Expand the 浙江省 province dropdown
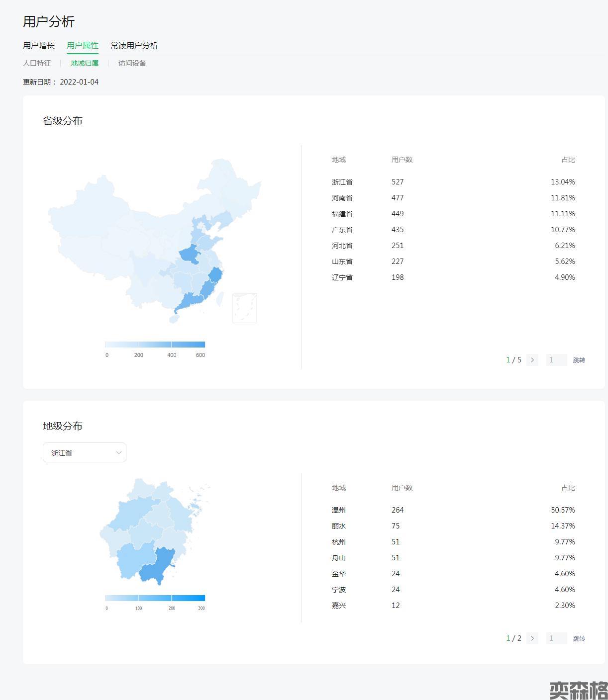Screen dimensions: 608x700 pyautogui.click(x=84, y=452)
